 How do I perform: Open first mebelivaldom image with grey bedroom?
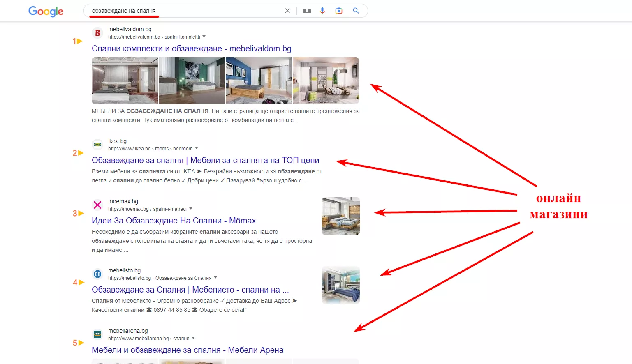125,81
